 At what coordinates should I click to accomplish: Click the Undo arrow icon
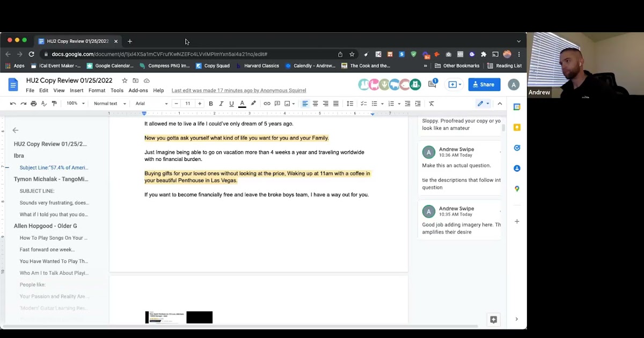[x=13, y=104]
